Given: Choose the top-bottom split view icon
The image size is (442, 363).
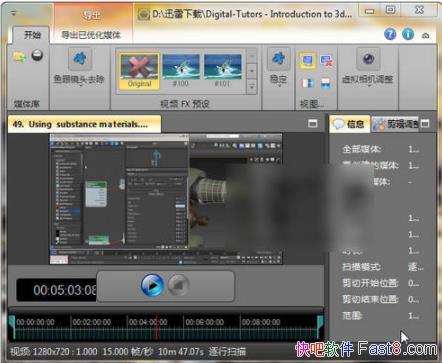Looking at the screenshot, I should click(x=325, y=82).
